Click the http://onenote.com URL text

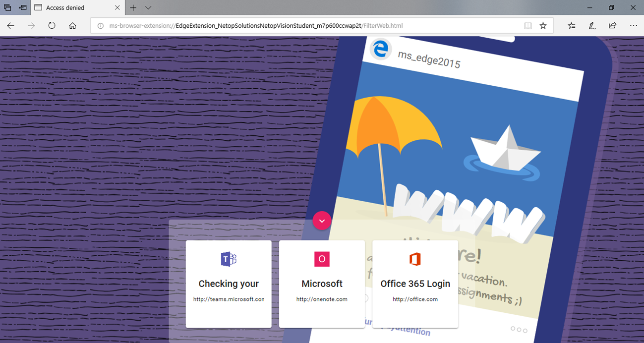pyautogui.click(x=322, y=299)
